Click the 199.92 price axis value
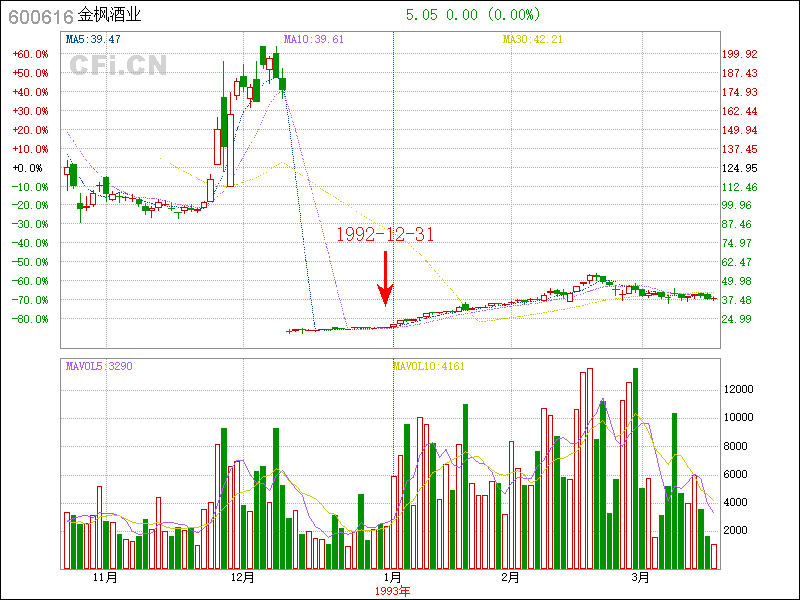 739,54
